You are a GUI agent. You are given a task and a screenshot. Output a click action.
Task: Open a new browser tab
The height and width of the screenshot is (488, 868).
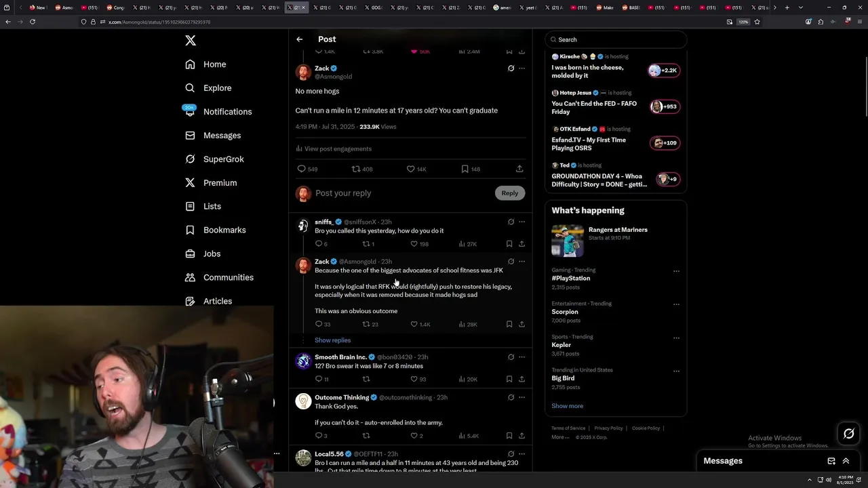click(787, 7)
